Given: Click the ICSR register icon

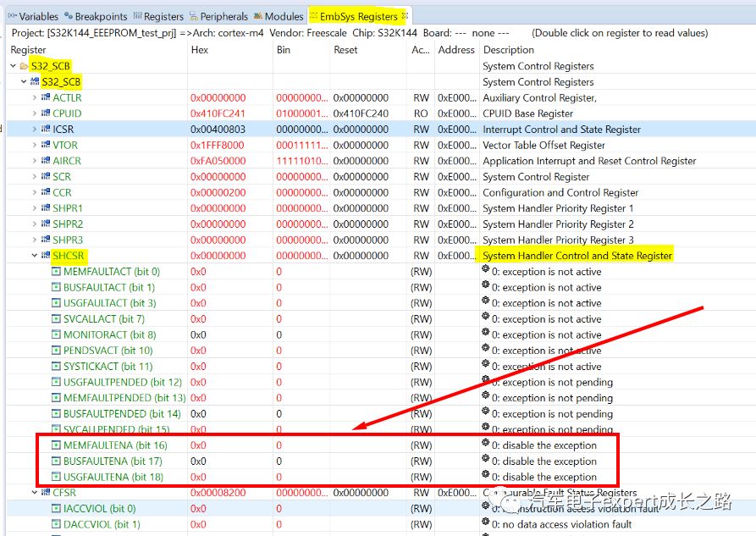Looking at the screenshot, I should tap(46, 129).
